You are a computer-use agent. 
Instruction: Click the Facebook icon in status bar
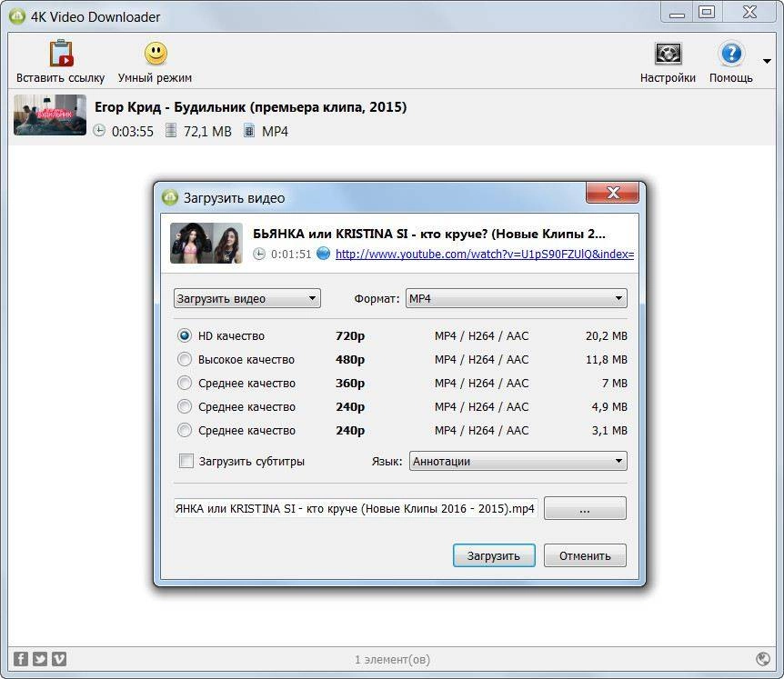(x=21, y=658)
